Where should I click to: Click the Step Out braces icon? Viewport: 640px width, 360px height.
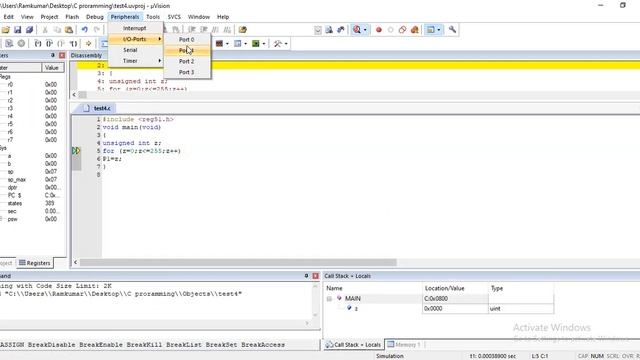(61, 43)
